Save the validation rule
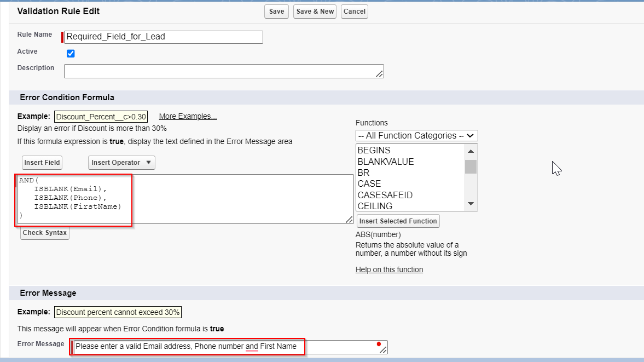This screenshot has width=644, height=362. 276,11
